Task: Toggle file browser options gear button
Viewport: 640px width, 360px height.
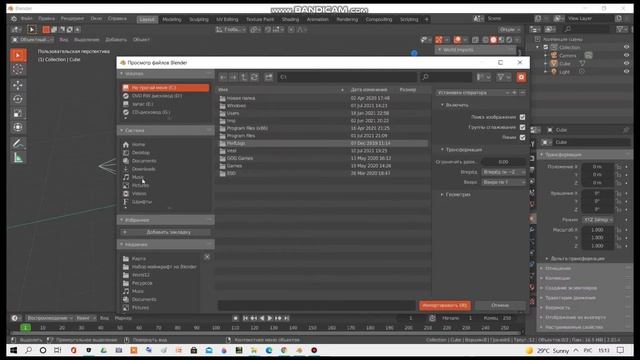Action: [x=521, y=77]
